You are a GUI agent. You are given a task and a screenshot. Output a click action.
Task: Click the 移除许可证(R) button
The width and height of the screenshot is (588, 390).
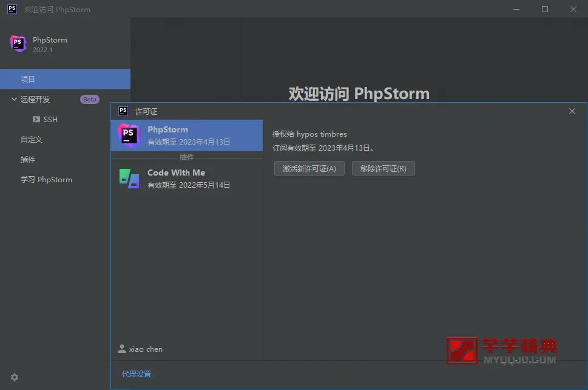point(384,168)
